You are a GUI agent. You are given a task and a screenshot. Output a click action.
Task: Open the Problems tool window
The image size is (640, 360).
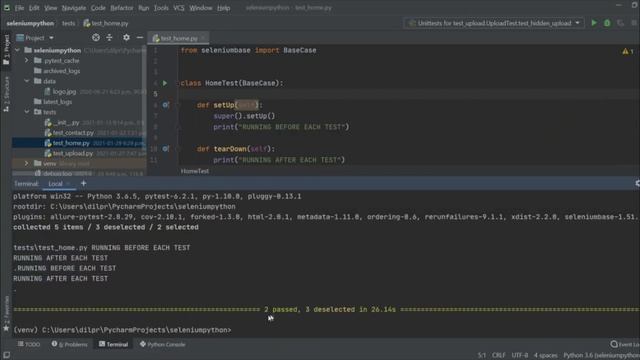[69, 344]
